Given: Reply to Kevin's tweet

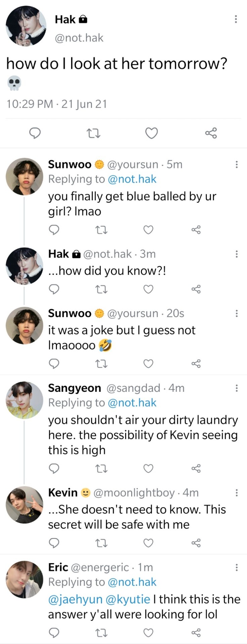Looking at the screenshot, I should click(54, 543).
